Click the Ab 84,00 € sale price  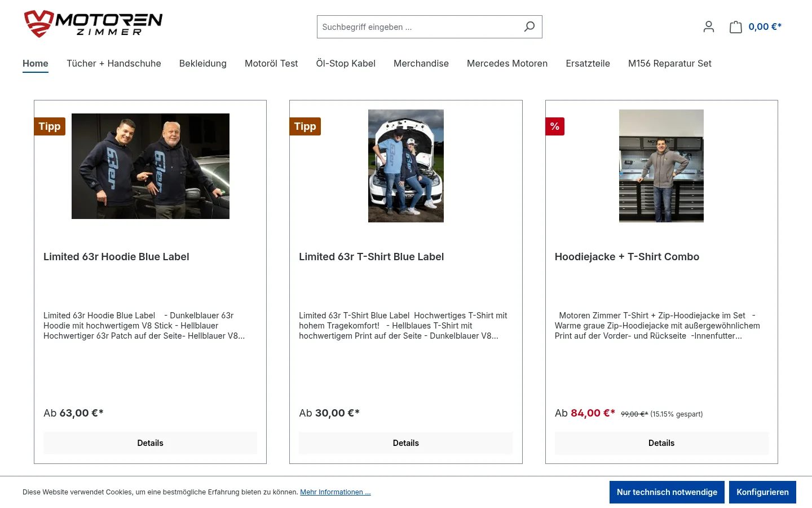click(585, 413)
